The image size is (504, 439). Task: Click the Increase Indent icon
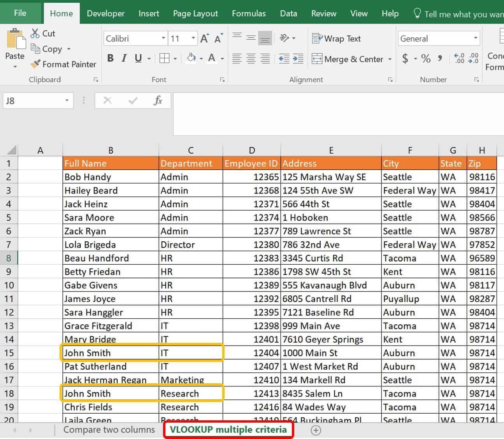click(x=298, y=59)
